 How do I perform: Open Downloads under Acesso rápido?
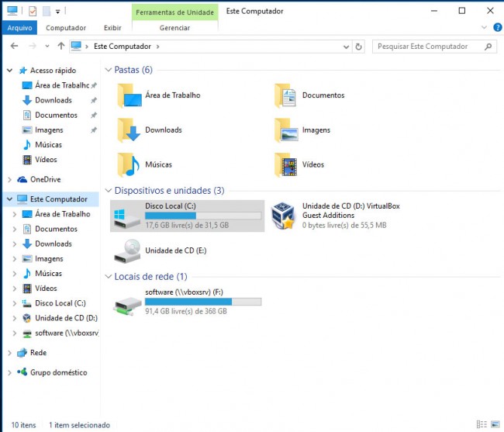click(x=54, y=100)
